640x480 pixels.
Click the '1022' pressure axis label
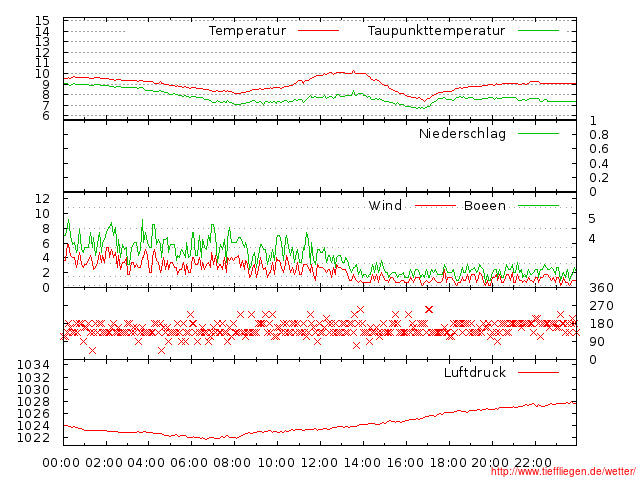33,438
